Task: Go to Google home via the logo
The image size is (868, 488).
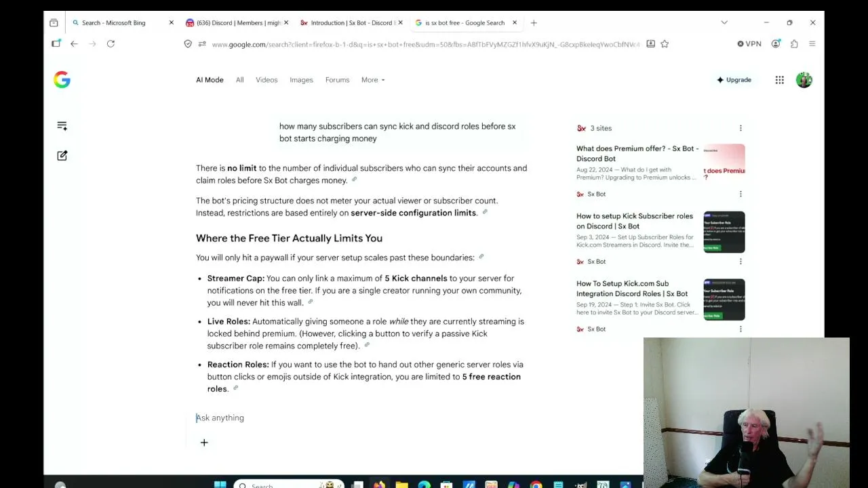Action: pos(62,80)
